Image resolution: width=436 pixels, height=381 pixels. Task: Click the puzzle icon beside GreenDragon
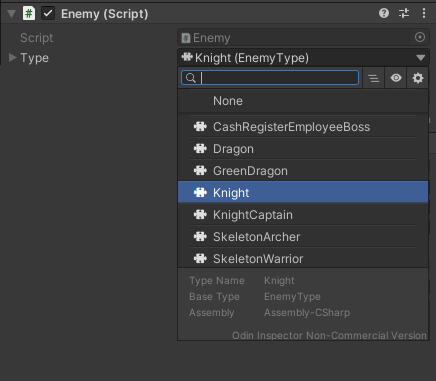pos(200,171)
